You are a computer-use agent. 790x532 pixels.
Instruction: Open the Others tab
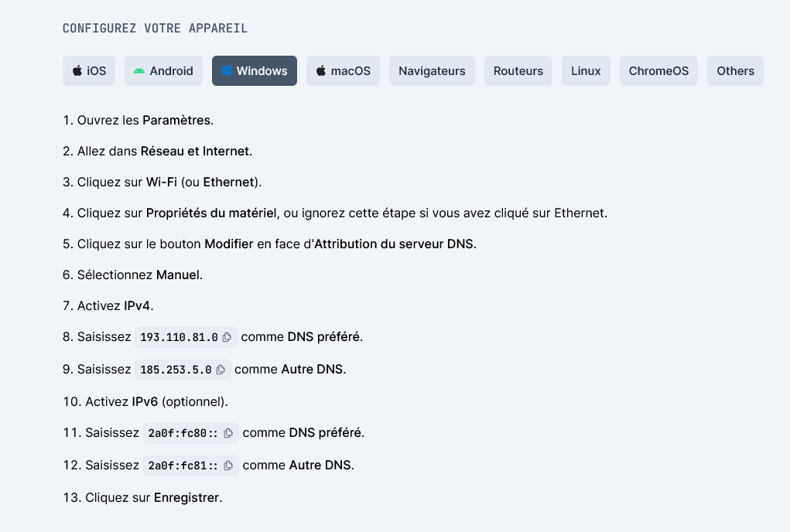tap(735, 70)
